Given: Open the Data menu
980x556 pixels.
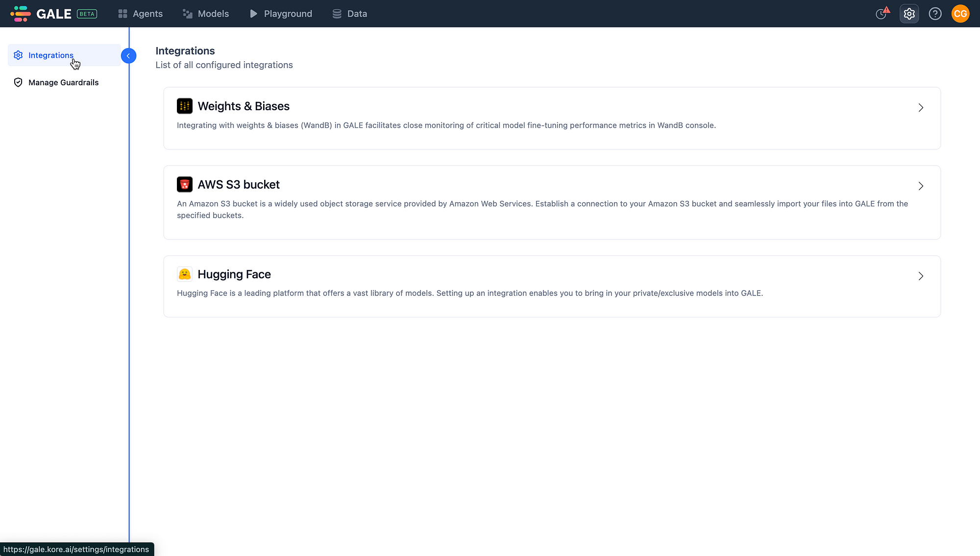Looking at the screenshot, I should pos(349,14).
